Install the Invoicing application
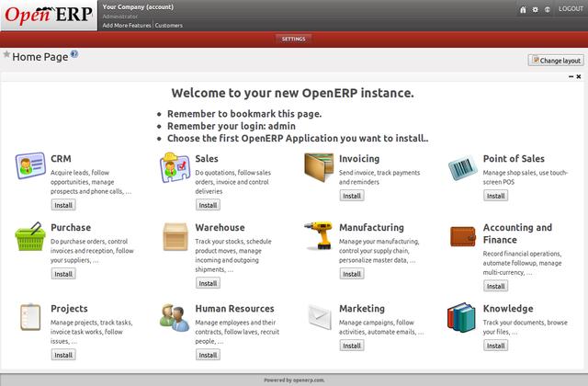The width and height of the screenshot is (588, 386). [352, 196]
